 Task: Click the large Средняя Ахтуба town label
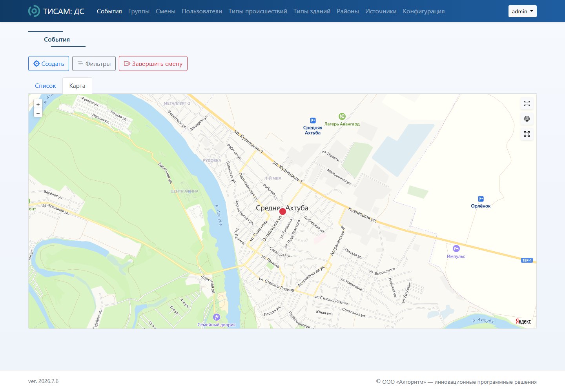pos(282,208)
